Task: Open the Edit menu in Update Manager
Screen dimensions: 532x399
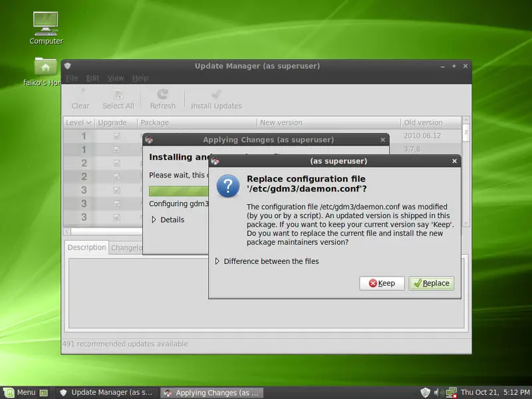Action: click(x=92, y=78)
